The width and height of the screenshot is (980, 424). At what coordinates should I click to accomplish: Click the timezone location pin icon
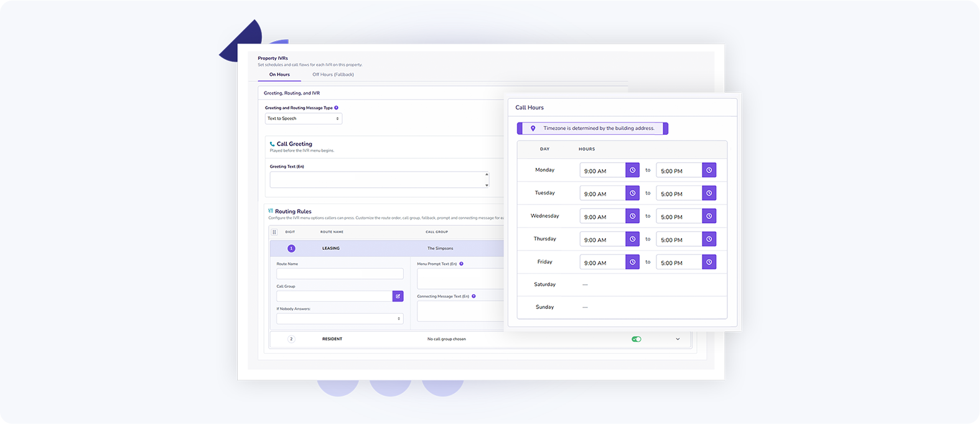(x=533, y=129)
